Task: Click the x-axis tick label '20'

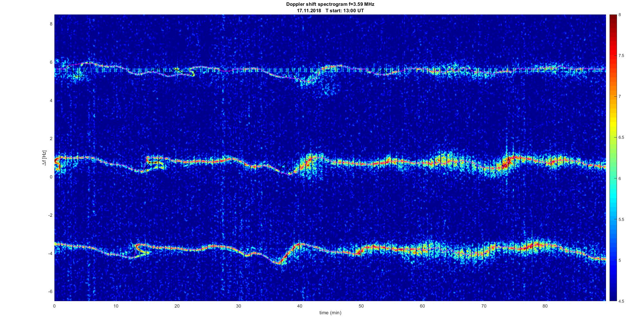Action: [x=177, y=306]
